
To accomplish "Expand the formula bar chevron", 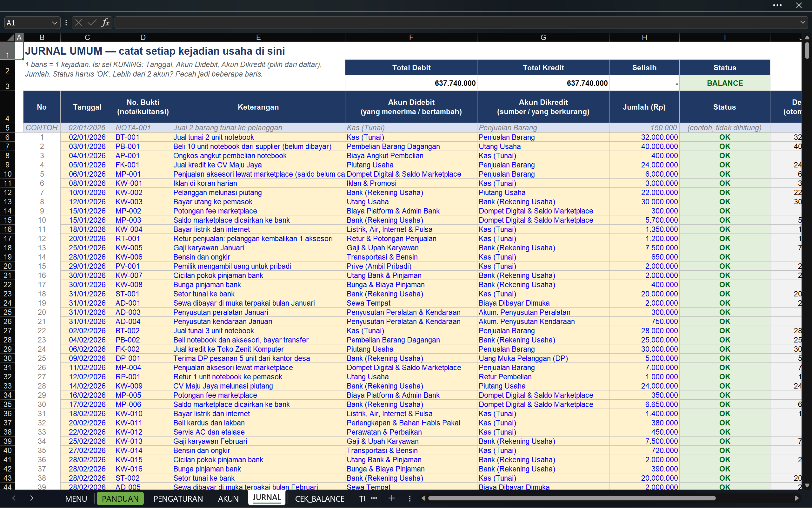I will tap(802, 23).
